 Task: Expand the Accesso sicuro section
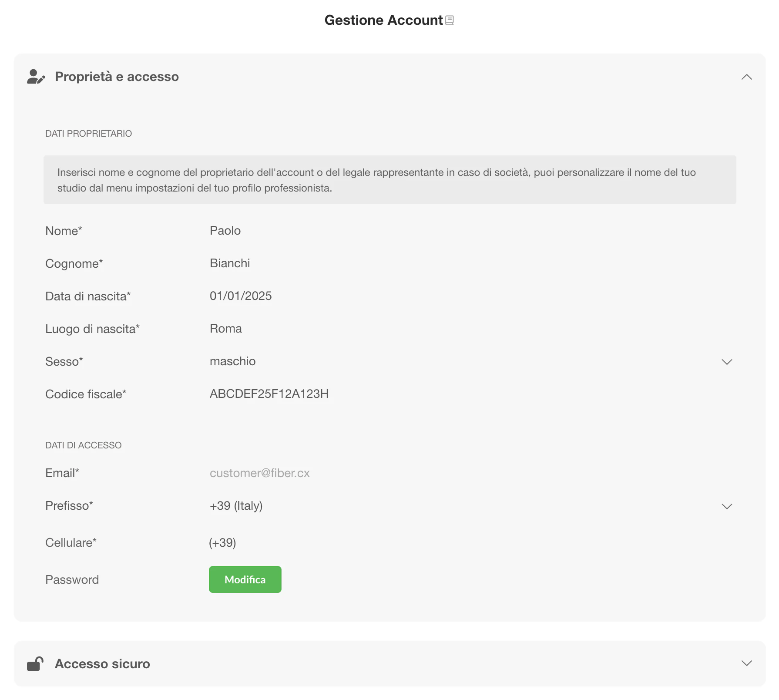coord(746,663)
